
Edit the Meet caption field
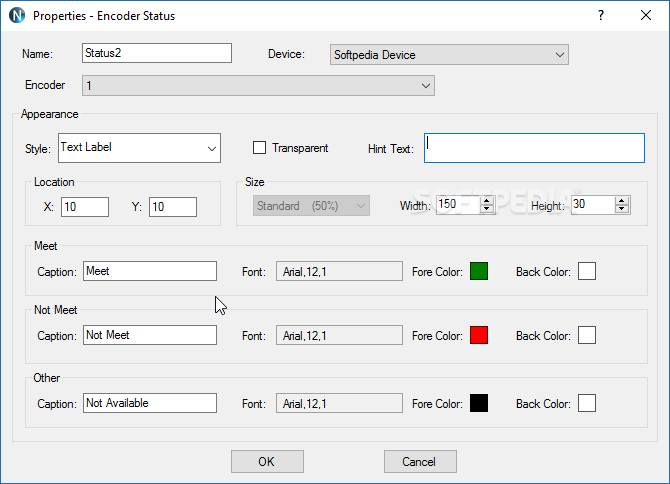tap(150, 271)
